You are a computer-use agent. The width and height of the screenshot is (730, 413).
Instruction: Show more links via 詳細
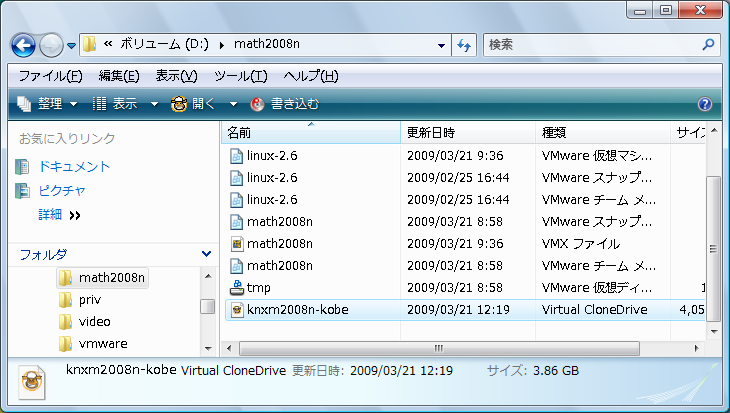[59, 215]
